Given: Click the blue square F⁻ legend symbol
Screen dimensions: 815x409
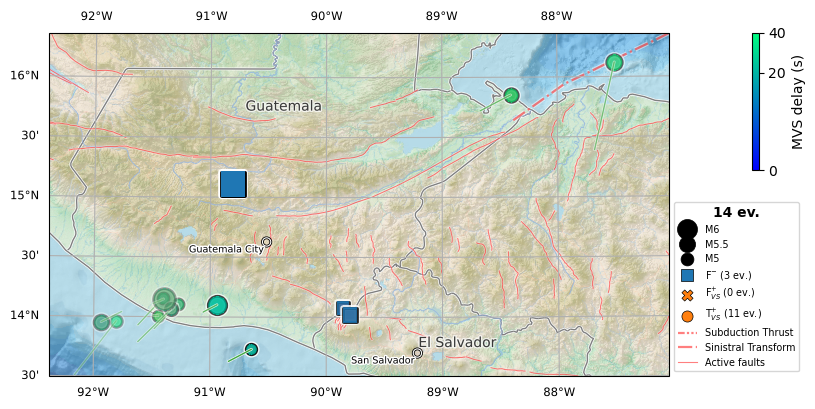Looking at the screenshot, I should tap(687, 275).
